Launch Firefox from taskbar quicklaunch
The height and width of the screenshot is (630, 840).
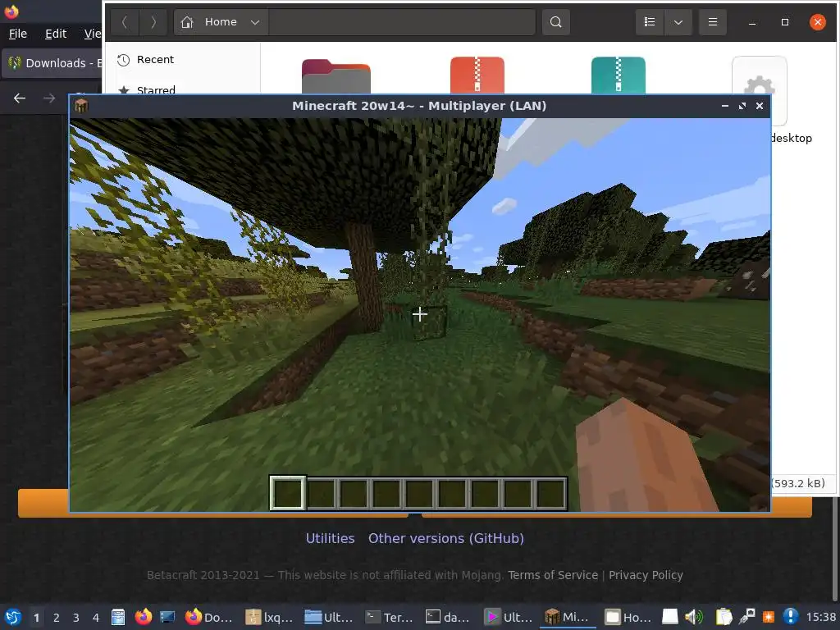(x=143, y=617)
